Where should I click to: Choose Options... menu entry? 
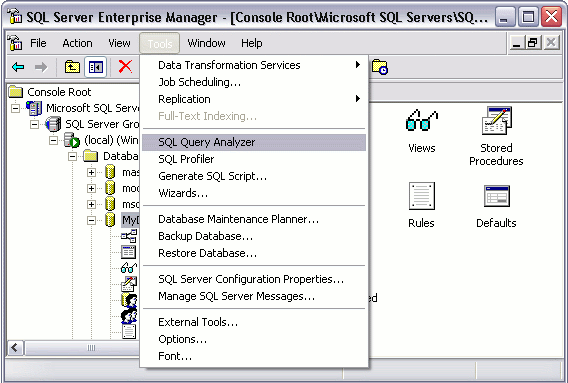tap(254, 339)
